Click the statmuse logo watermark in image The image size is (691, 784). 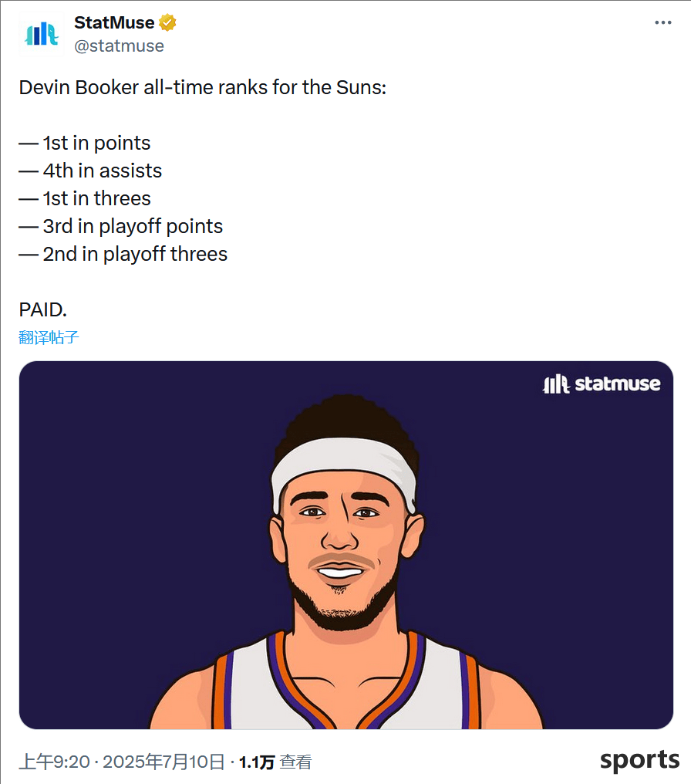point(602,384)
